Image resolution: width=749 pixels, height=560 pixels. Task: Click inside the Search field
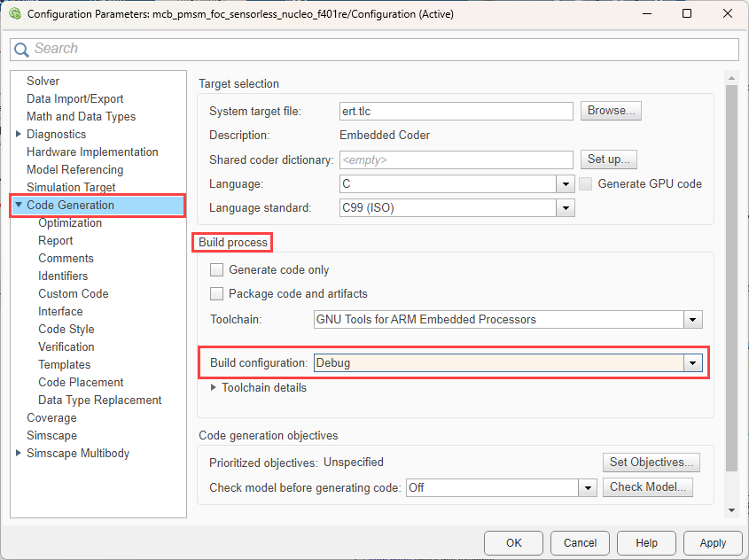381,50
